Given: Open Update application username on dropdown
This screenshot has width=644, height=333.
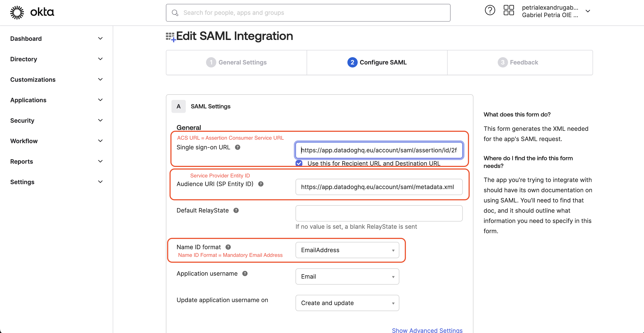Looking at the screenshot, I should pyautogui.click(x=347, y=303).
